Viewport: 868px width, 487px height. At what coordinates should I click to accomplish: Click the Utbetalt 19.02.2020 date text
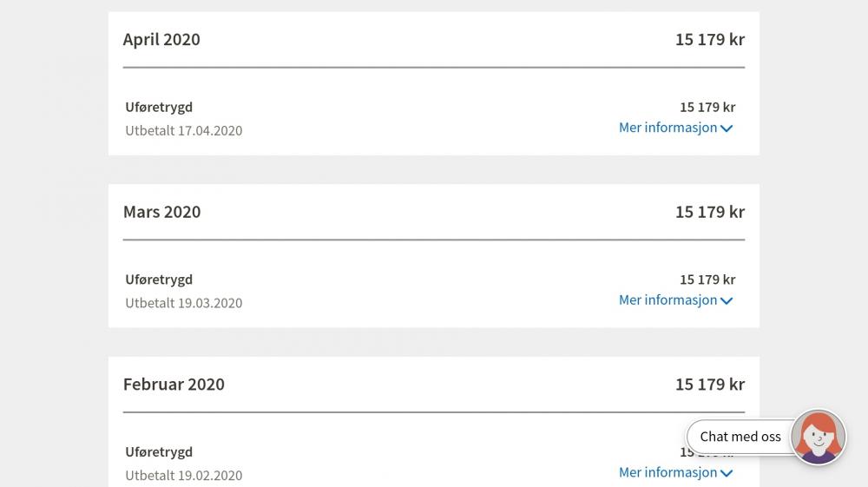[x=184, y=476]
